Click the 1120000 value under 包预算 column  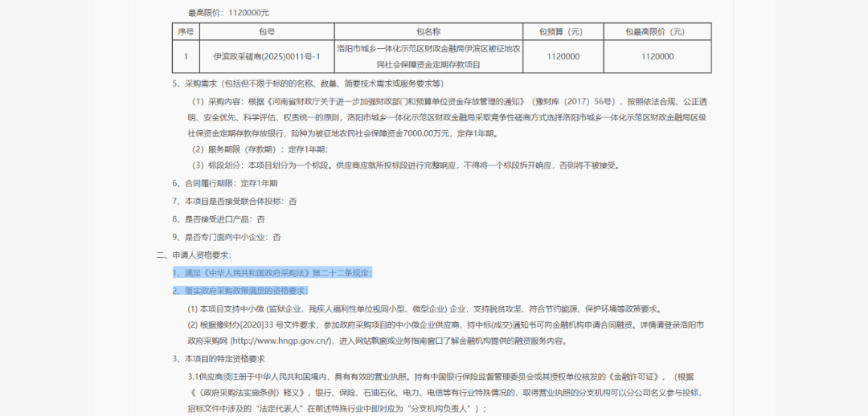[563, 57]
